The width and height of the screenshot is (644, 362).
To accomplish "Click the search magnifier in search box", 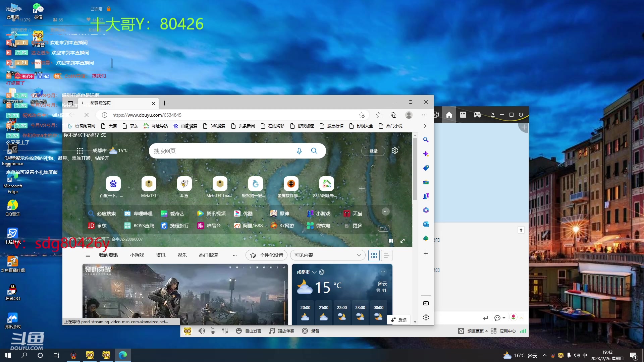I will click(x=314, y=151).
